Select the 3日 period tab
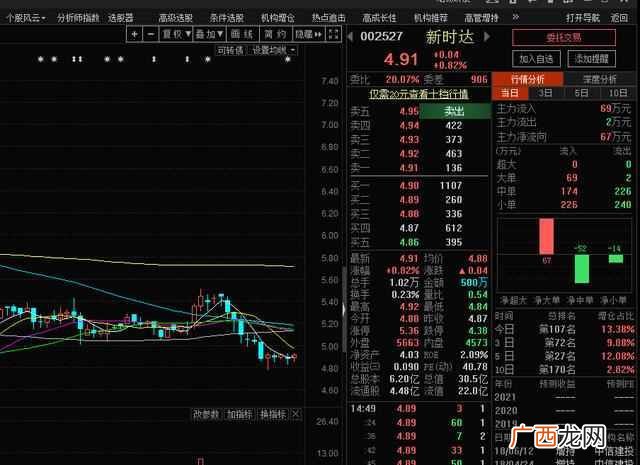640x465 pixels. coord(545,93)
